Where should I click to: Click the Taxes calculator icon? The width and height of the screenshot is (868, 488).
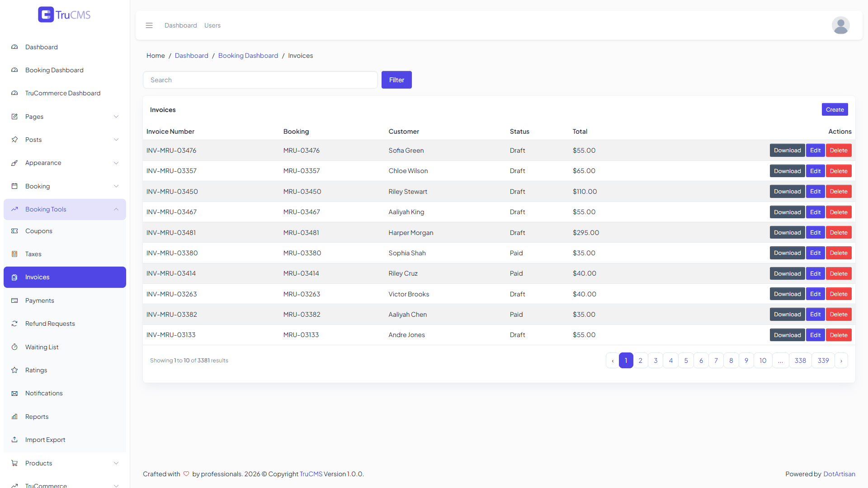[x=14, y=254]
